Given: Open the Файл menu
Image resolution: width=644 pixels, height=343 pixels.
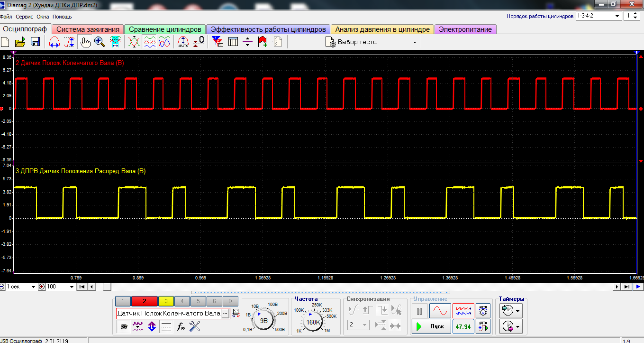Looking at the screenshot, I should pyautogui.click(x=6, y=17).
